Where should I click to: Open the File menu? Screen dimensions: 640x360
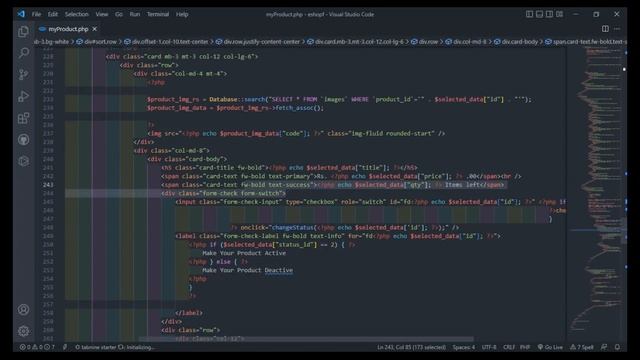(x=36, y=14)
